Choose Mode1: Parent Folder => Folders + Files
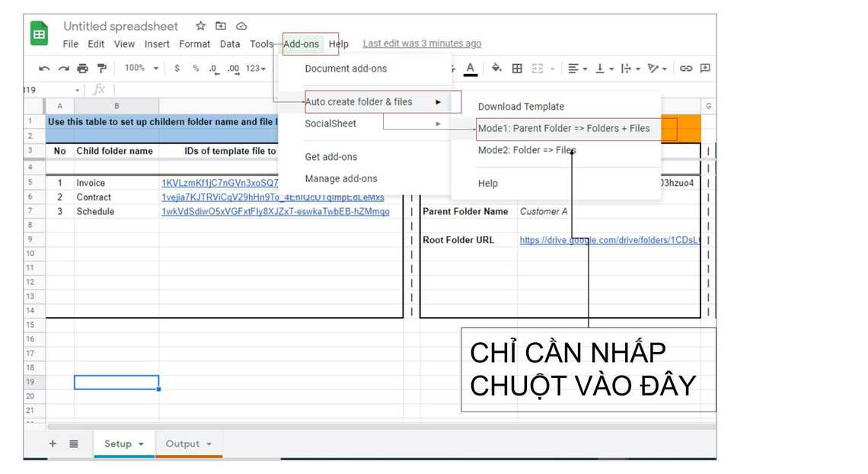This screenshot has width=868, height=474. [x=563, y=129]
